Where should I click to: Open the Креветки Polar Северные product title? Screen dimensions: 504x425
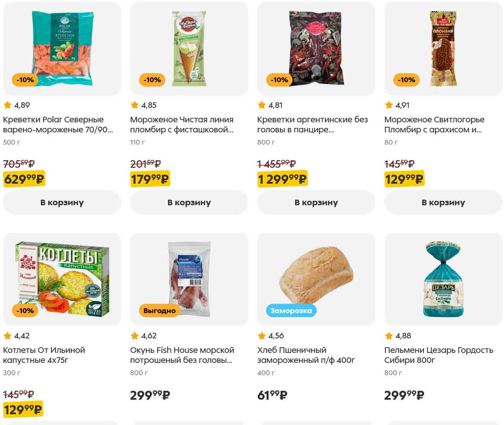[58, 125]
